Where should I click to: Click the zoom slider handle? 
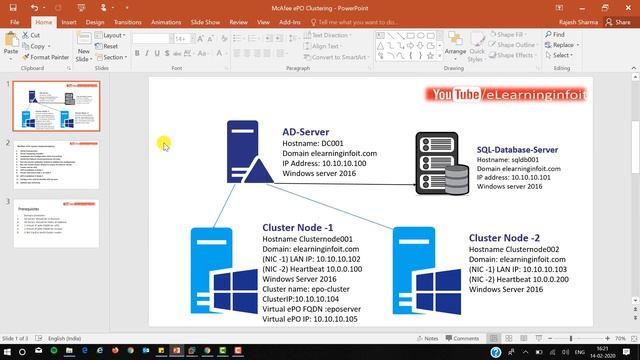coord(571,338)
